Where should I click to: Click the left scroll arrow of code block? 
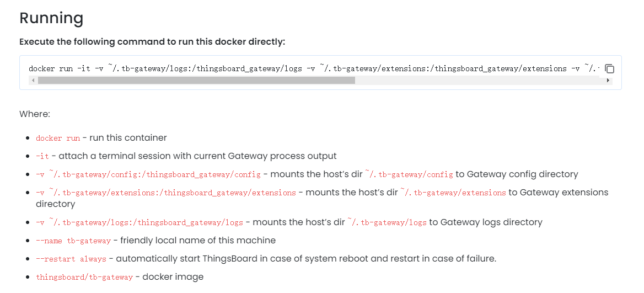pyautogui.click(x=33, y=81)
